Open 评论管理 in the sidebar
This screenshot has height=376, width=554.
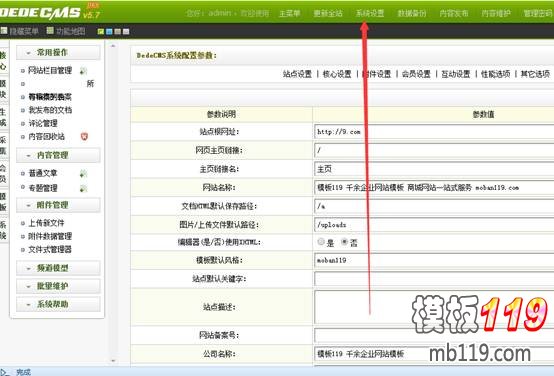point(43,123)
